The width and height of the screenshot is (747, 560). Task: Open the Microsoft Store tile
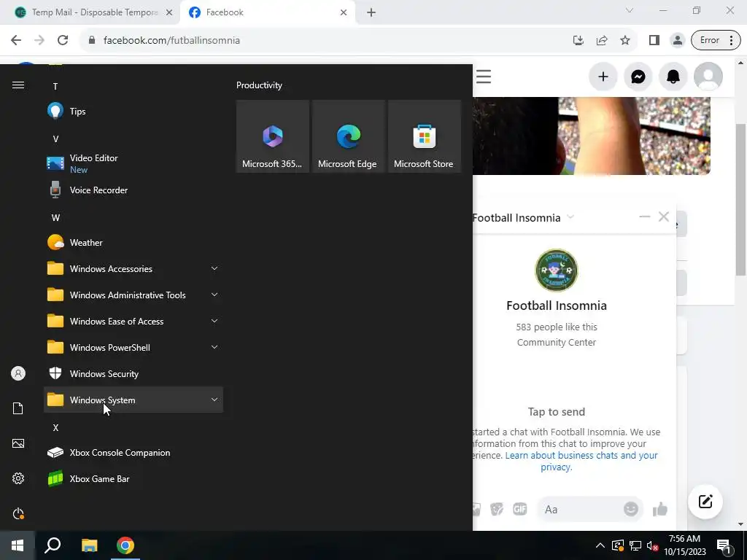pyautogui.click(x=425, y=136)
